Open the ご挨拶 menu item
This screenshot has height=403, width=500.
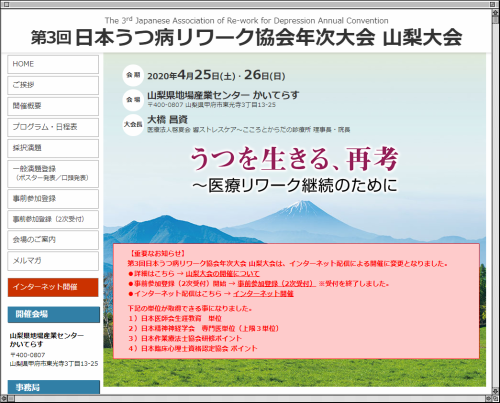pyautogui.click(x=53, y=85)
